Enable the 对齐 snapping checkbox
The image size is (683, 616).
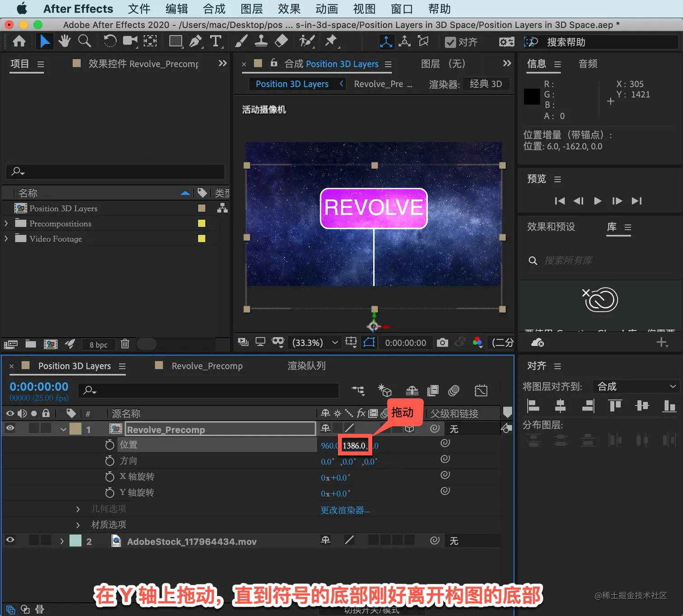tap(450, 42)
